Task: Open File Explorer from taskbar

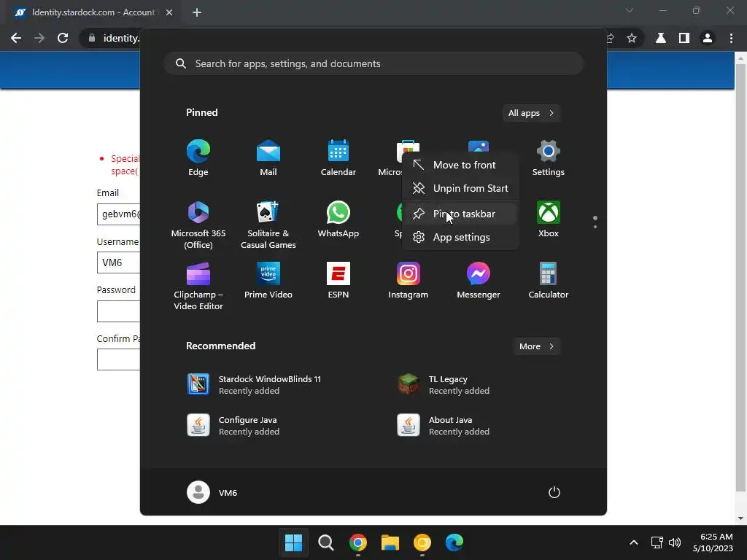Action: tap(390, 542)
